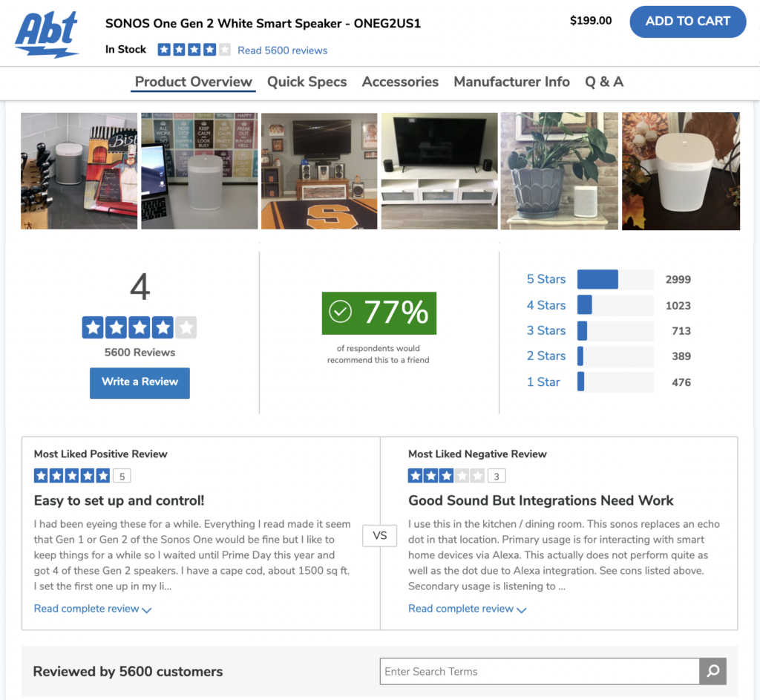Open photo of room with orange S rug
This screenshot has width=760, height=700.
click(319, 171)
